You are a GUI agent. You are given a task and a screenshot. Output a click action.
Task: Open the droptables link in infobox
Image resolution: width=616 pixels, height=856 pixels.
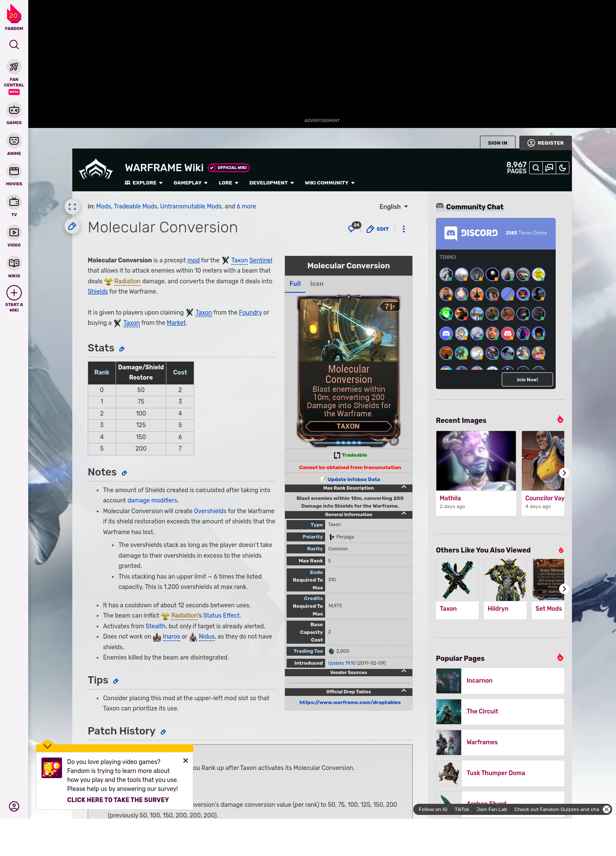350,702
